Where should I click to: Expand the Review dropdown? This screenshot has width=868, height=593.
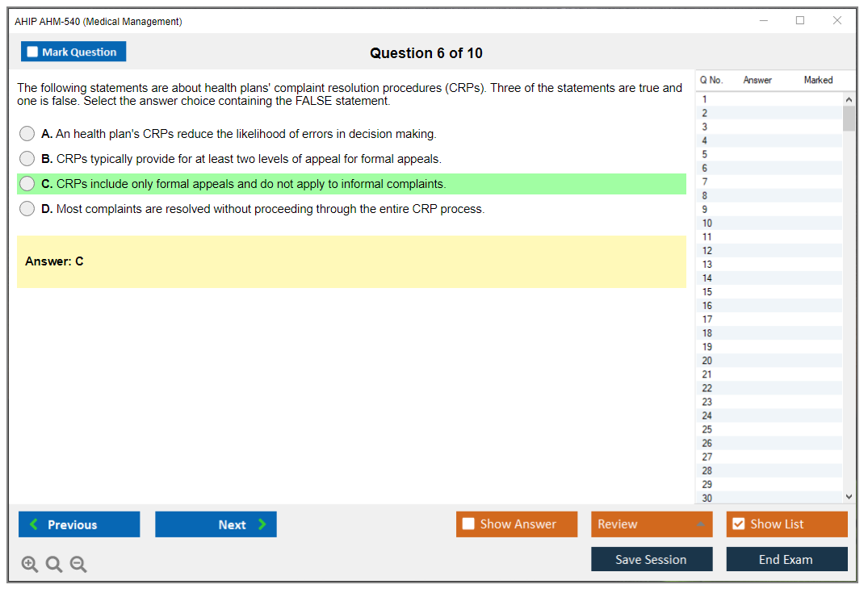pos(700,524)
